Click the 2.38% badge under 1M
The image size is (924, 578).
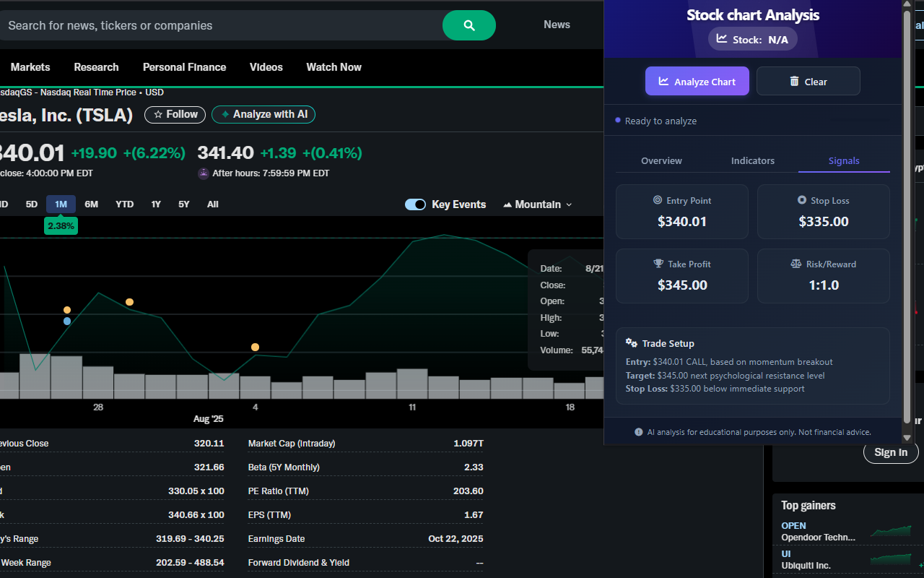tap(61, 226)
